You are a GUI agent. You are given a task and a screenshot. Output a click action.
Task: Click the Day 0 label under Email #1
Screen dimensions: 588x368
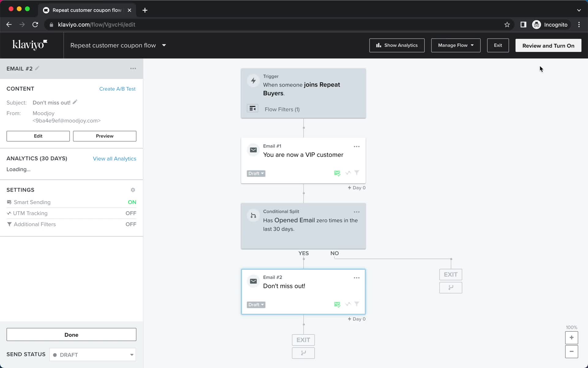[x=357, y=188]
